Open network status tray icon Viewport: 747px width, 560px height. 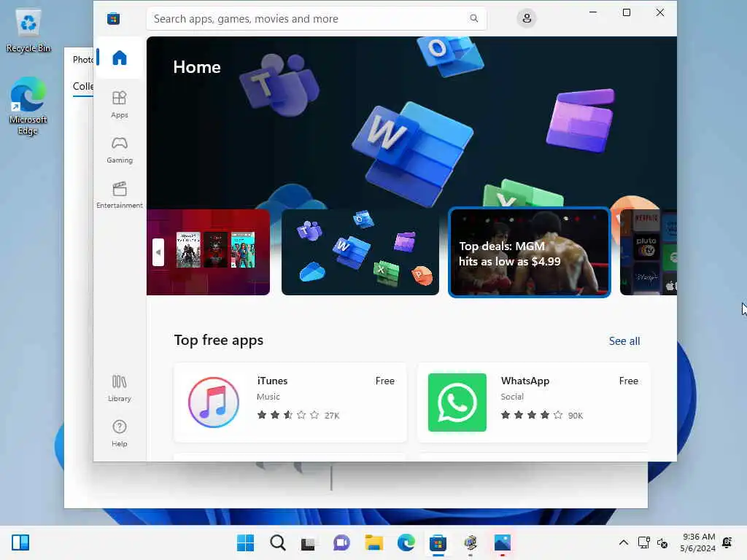coord(644,542)
